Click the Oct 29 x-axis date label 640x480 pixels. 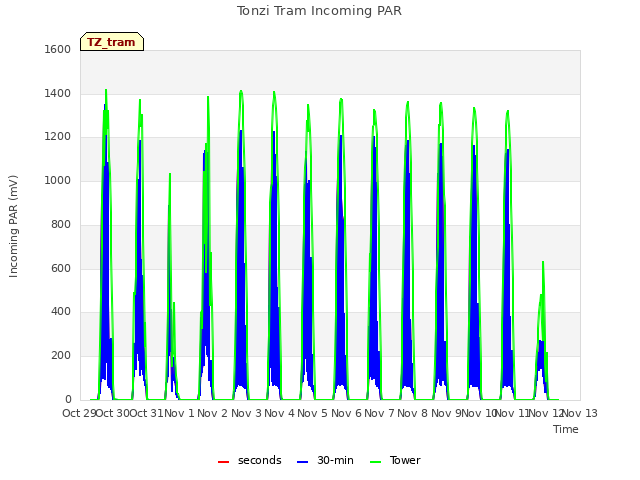[79, 413]
